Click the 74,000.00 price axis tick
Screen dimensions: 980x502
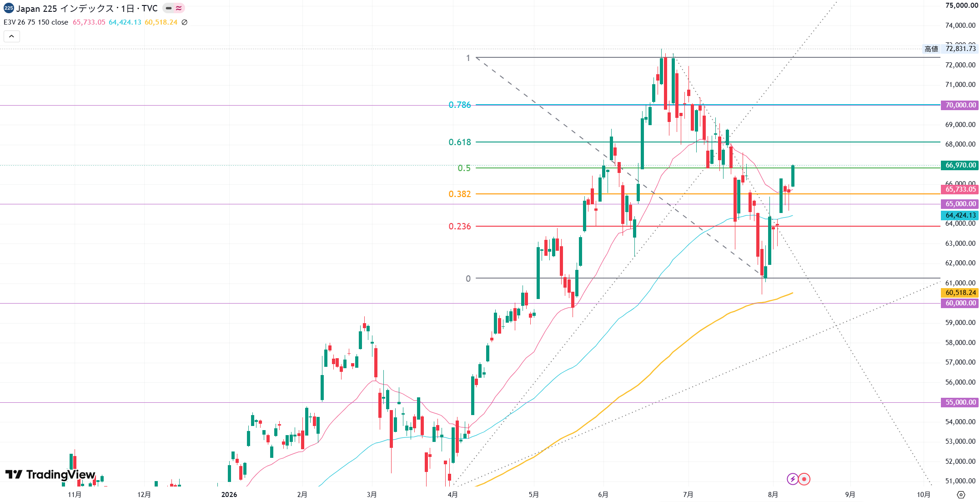pos(960,25)
